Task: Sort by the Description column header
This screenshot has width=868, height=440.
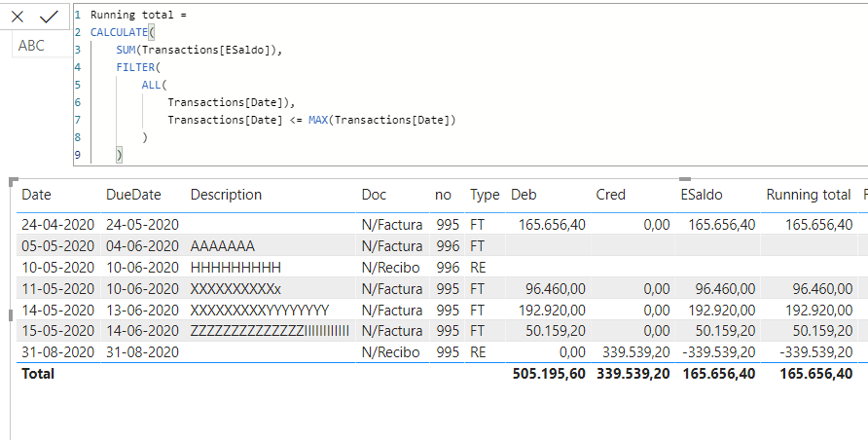Action: (226, 195)
